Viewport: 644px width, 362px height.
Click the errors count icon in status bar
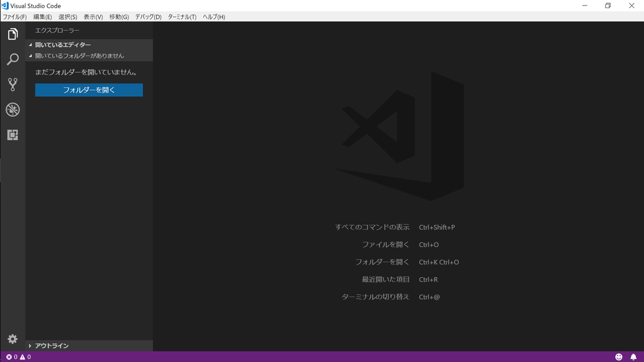click(x=9, y=357)
